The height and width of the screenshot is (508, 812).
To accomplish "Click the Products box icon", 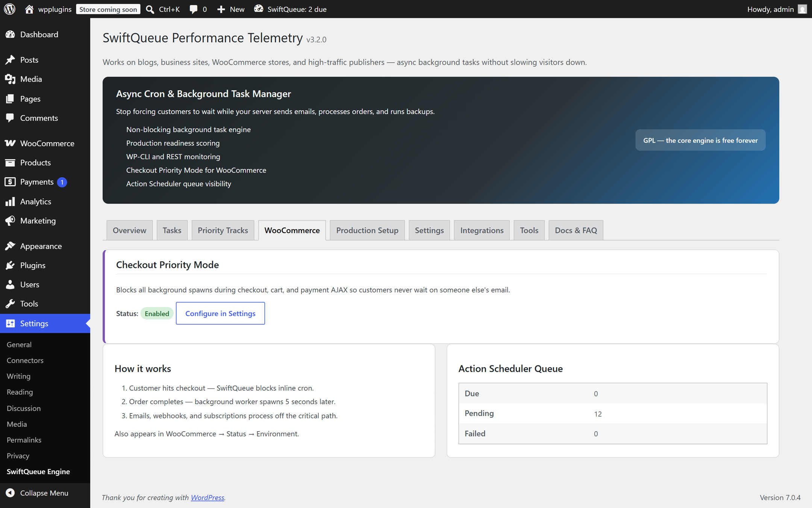I will [x=10, y=163].
